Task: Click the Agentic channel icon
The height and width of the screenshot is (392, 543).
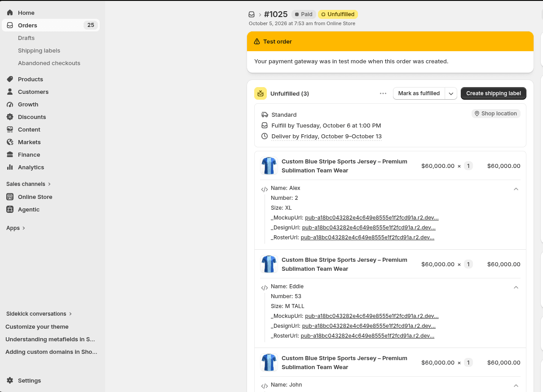Action: click(x=10, y=209)
